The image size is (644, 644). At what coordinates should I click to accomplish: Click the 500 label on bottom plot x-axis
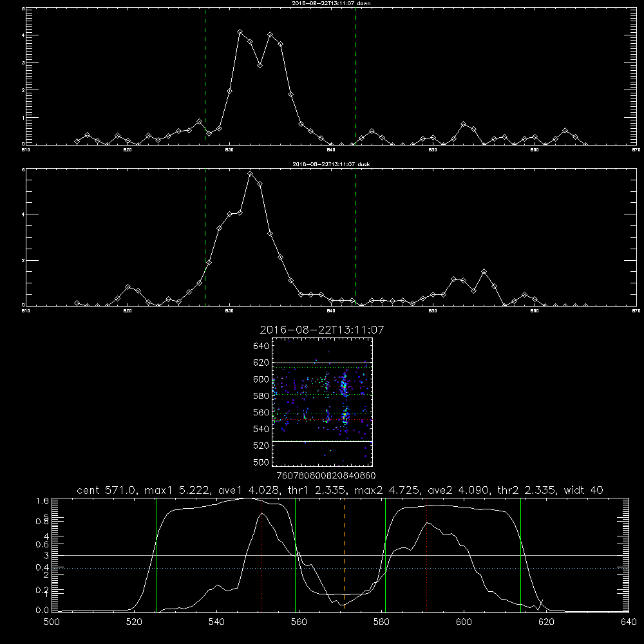coord(52,622)
